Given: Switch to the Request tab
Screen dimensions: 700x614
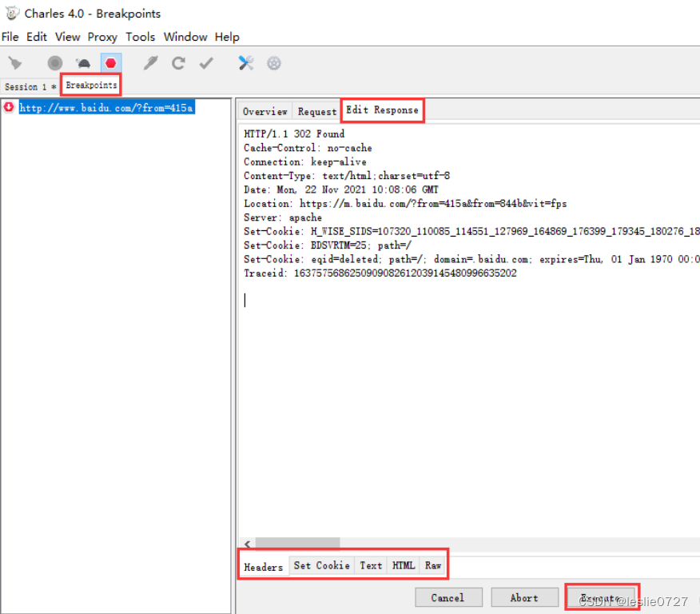Looking at the screenshot, I should tap(316, 112).
